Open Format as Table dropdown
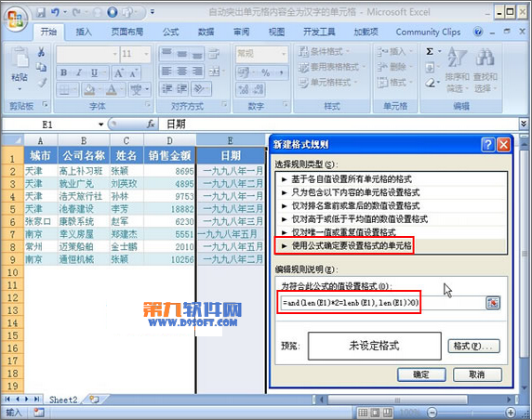Image resolution: width=532 pixels, height=420 pixels. point(332,67)
